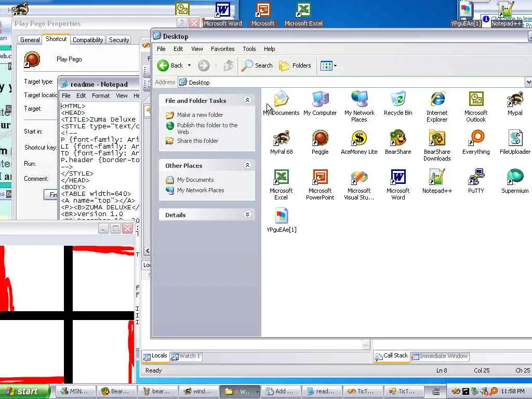Click the Address field showing Desktop
532x399 pixels.
coord(351,82)
